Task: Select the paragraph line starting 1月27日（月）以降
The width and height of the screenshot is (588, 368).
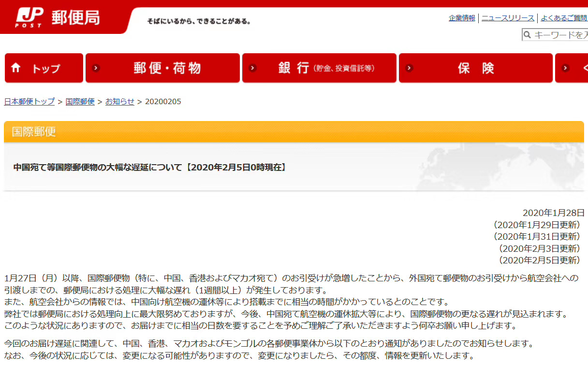Action: [x=291, y=278]
